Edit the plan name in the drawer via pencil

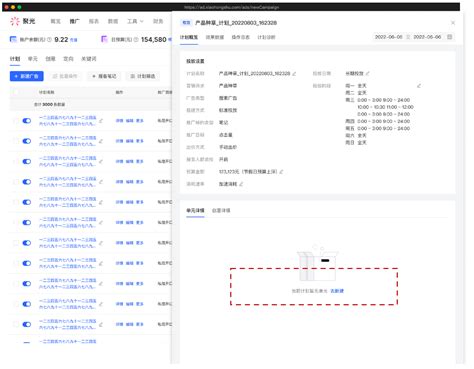pos(294,74)
